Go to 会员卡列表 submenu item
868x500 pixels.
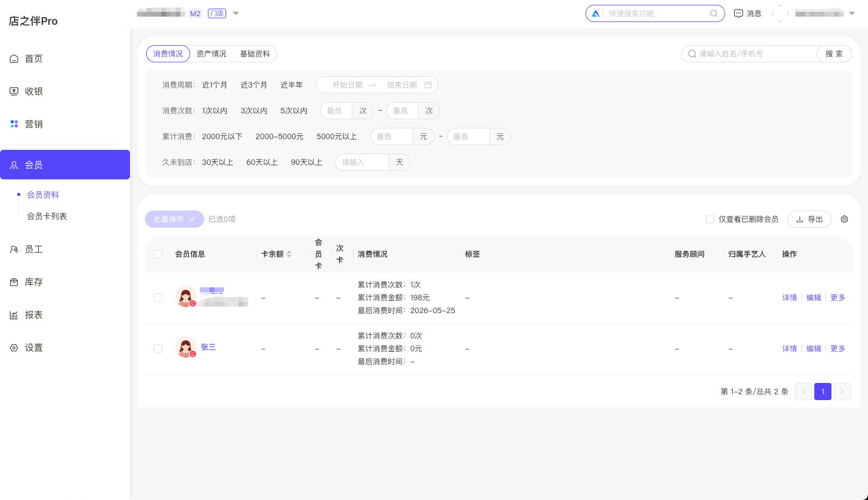[47, 216]
